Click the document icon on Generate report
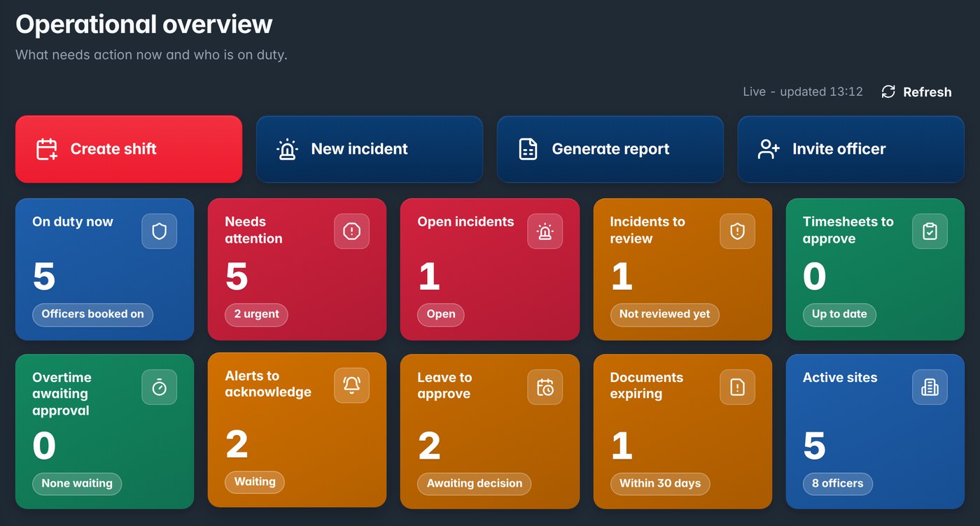The height and width of the screenshot is (526, 980). pyautogui.click(x=528, y=149)
